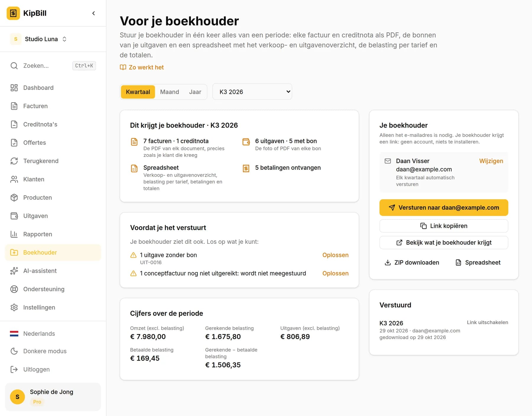The width and height of the screenshot is (532, 416).
Task: Open the Offertes page
Action: pos(53,143)
